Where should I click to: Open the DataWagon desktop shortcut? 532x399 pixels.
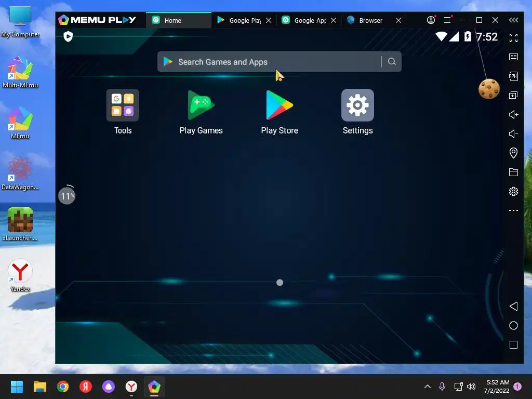coord(20,174)
